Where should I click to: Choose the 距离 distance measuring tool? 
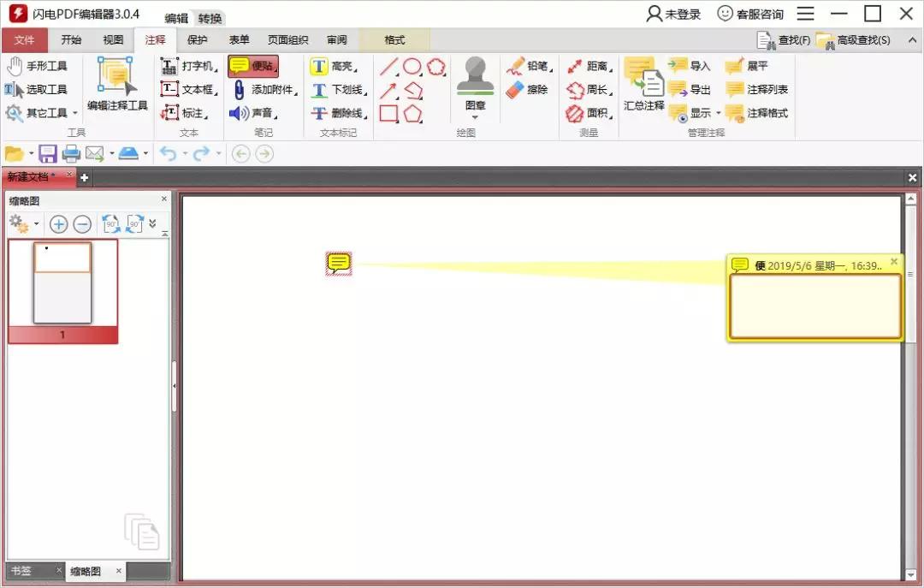click(589, 66)
